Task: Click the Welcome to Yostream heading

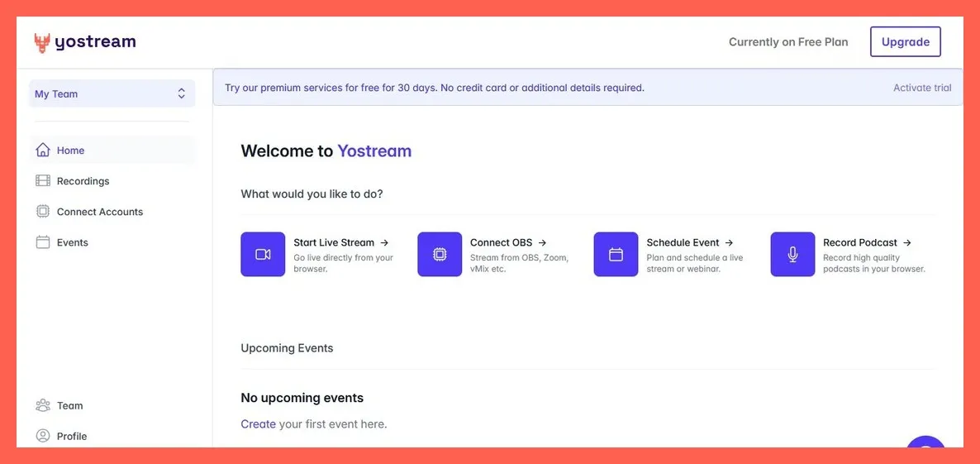Action: click(326, 151)
